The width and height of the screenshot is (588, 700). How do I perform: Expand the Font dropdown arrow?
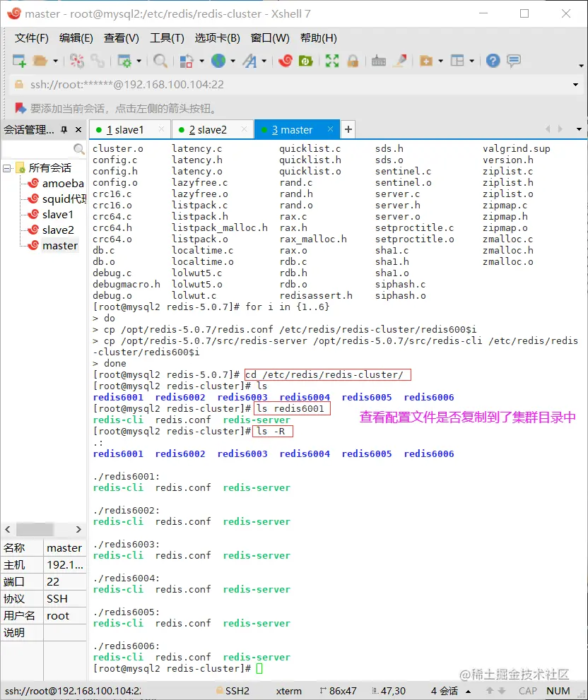coord(264,61)
